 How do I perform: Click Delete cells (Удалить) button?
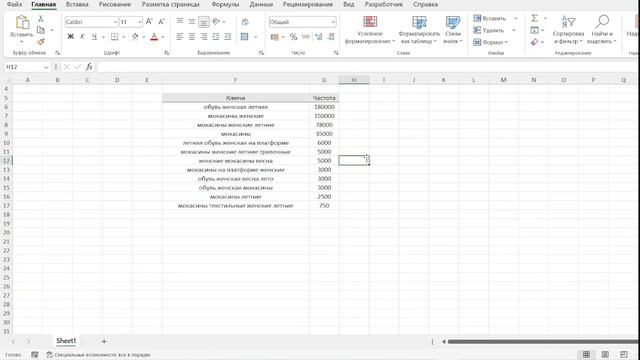[489, 30]
